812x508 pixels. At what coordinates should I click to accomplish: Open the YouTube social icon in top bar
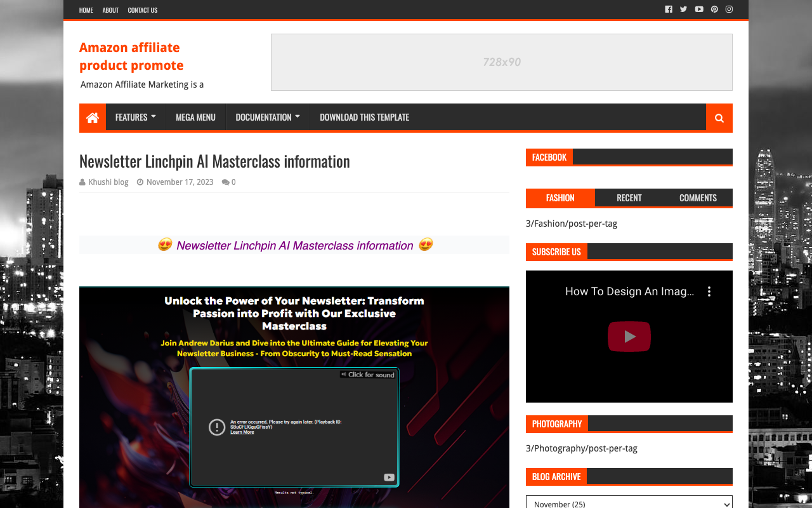pos(699,10)
